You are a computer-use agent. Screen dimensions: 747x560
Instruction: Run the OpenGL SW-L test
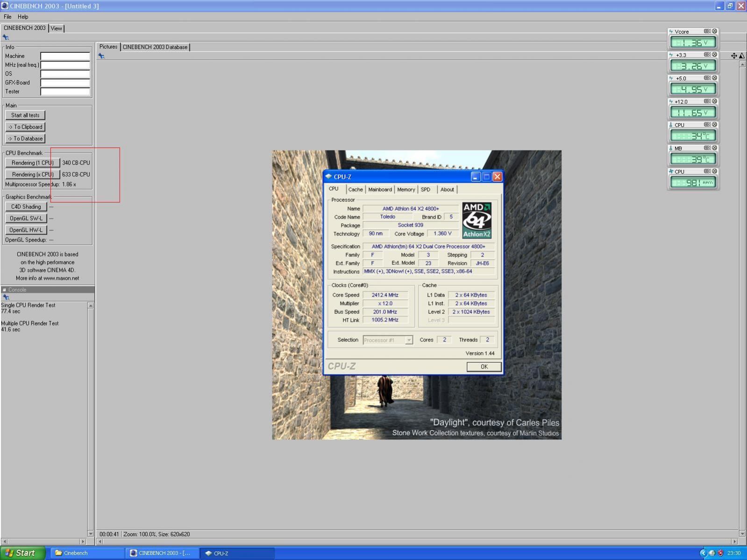coord(26,219)
